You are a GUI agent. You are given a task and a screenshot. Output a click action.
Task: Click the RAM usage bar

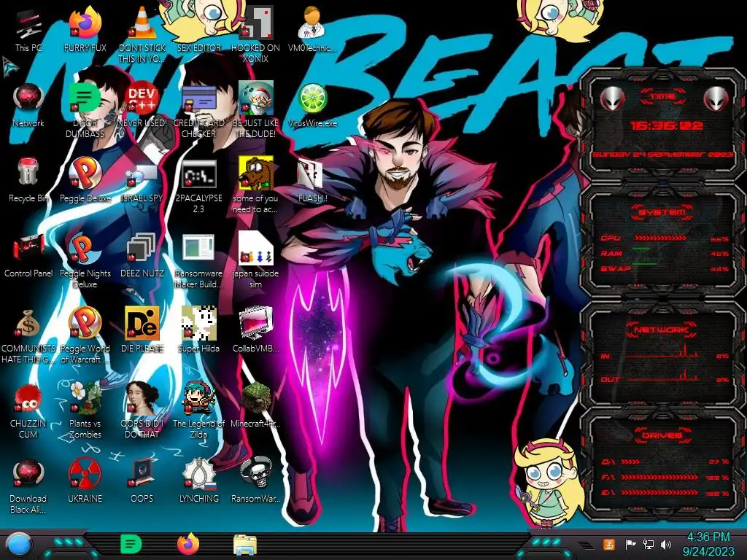641,249
